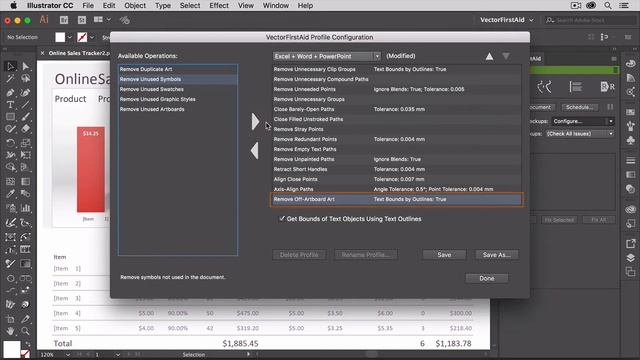The width and height of the screenshot is (640, 360).
Task: Click Spotlight search in menu bar
Action: 608,5
